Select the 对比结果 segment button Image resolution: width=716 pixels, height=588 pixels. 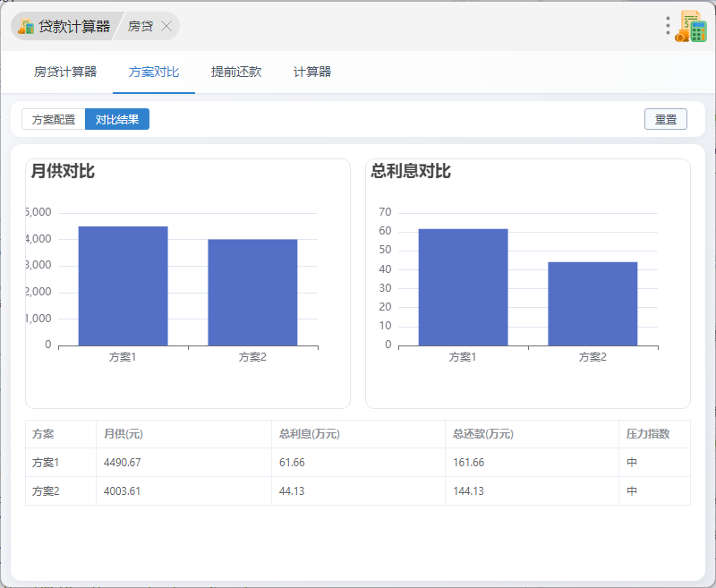[117, 119]
